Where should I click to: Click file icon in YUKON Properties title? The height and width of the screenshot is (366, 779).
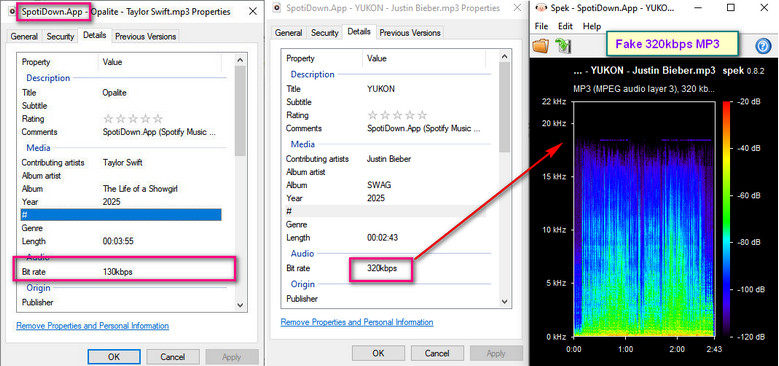[277, 8]
